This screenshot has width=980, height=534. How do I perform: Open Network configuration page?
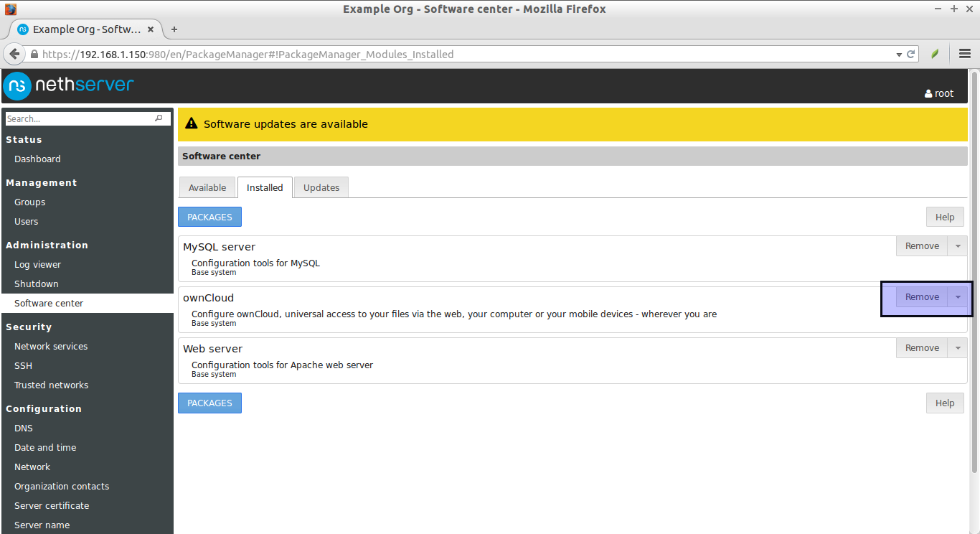pyautogui.click(x=32, y=467)
